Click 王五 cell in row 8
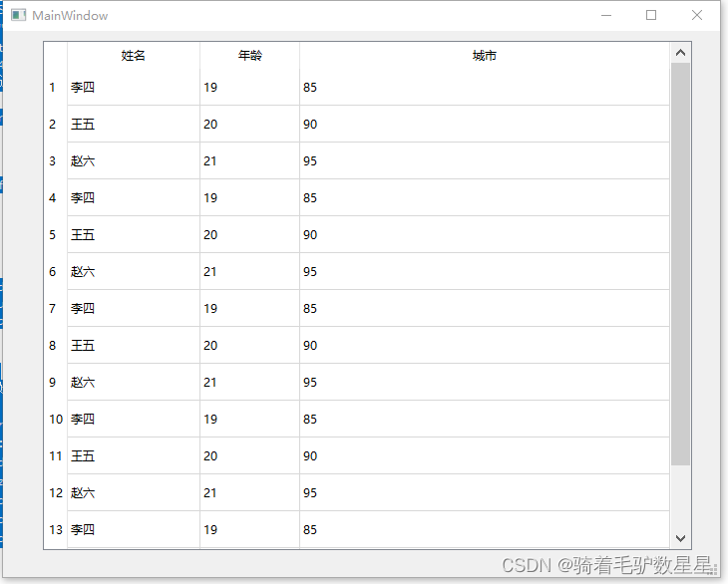Screen dimensions: 728x584 [x=134, y=345]
